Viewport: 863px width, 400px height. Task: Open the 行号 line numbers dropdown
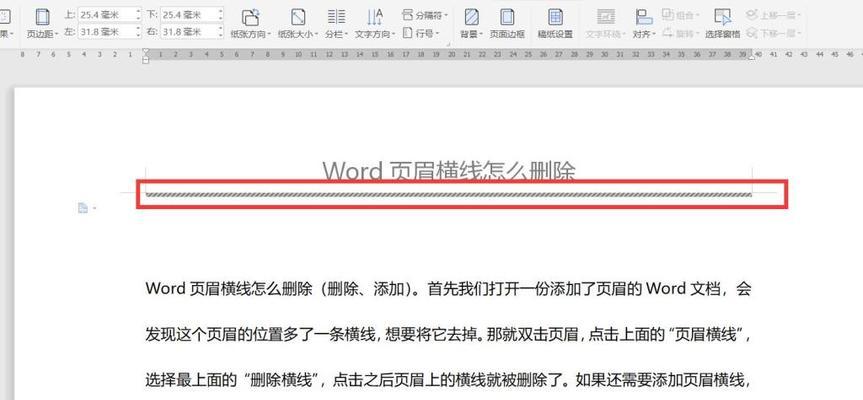click(x=421, y=33)
